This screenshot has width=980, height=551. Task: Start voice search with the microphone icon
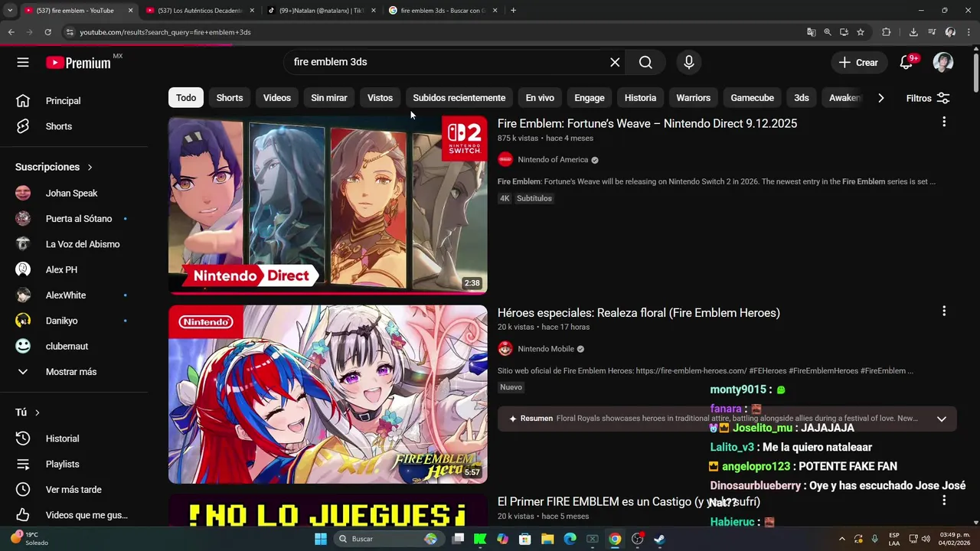[689, 63]
